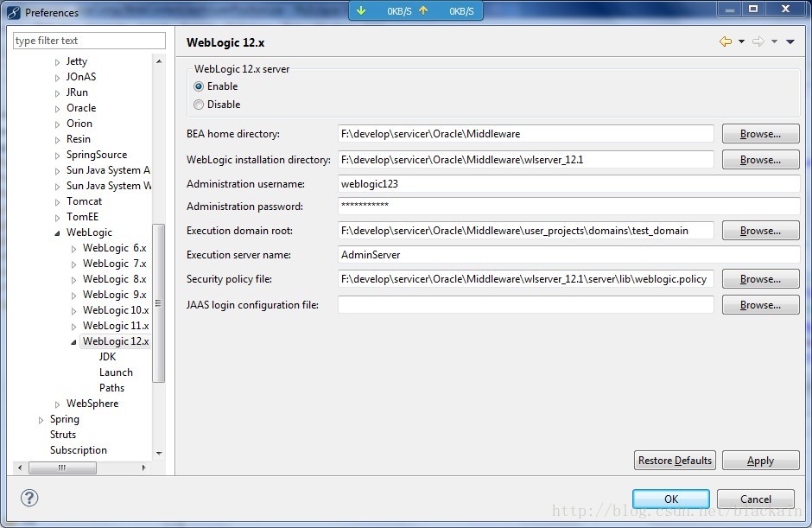Click the tree vertical scrollbar thumb
Image resolution: width=812 pixels, height=528 pixels.
159,303
